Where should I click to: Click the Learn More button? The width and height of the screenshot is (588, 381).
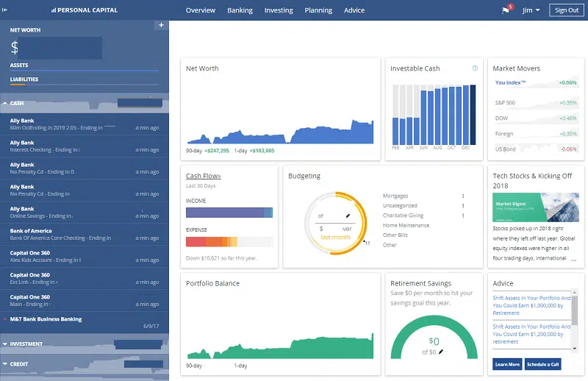[507, 364]
